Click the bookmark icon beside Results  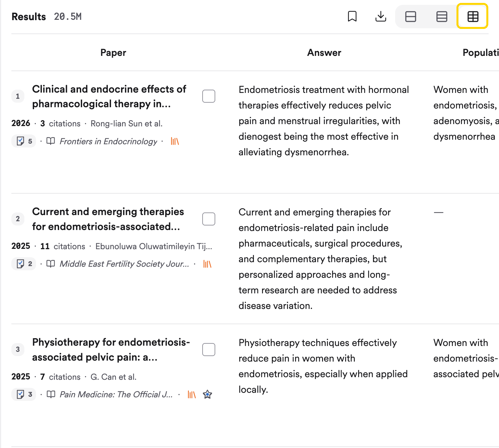pos(352,16)
